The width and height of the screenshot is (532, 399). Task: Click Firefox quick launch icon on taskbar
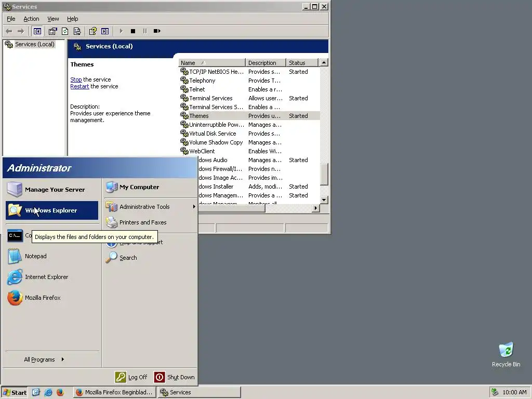(60, 392)
